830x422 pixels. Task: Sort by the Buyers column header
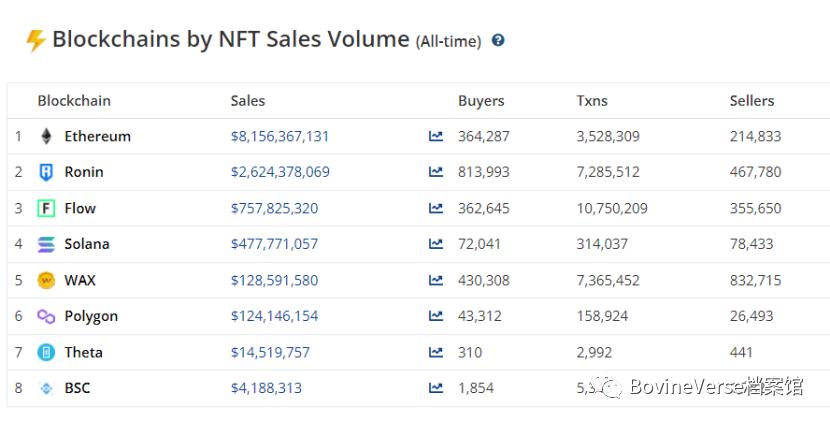coord(481,100)
